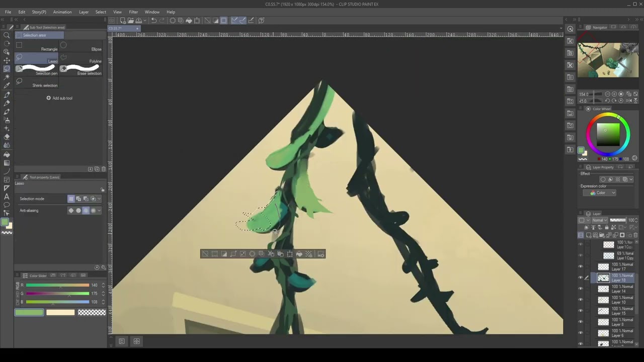Click Quick Access icon in right dock
The width and height of the screenshot is (644, 362).
[x=570, y=29]
